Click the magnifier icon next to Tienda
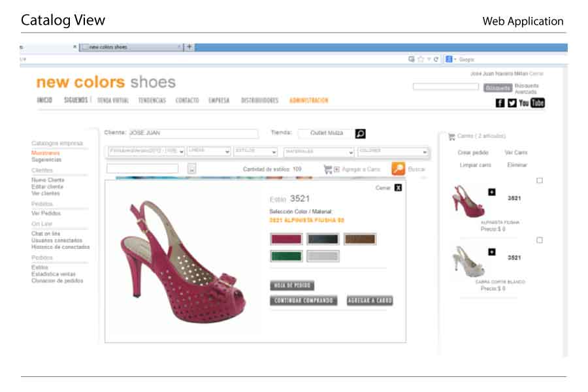The height and width of the screenshot is (392, 588). coord(360,133)
